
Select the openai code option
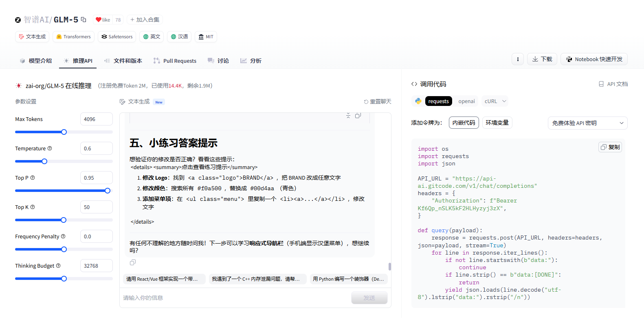pyautogui.click(x=466, y=101)
